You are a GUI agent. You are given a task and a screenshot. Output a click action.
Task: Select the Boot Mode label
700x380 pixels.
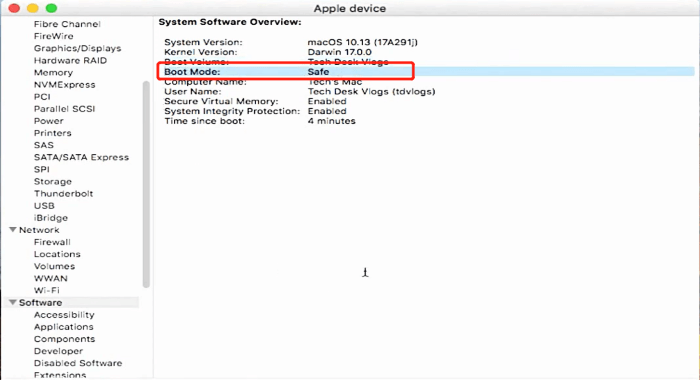[192, 71]
